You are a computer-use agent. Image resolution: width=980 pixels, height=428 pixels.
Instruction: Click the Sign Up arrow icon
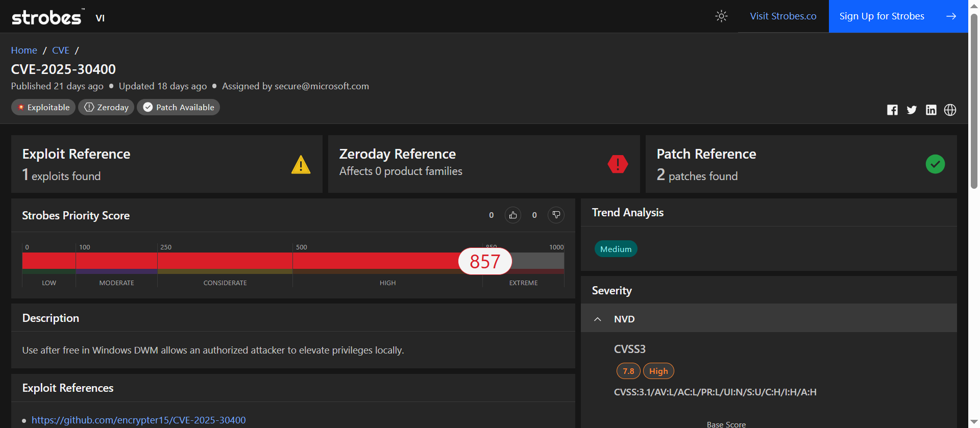pos(951,16)
